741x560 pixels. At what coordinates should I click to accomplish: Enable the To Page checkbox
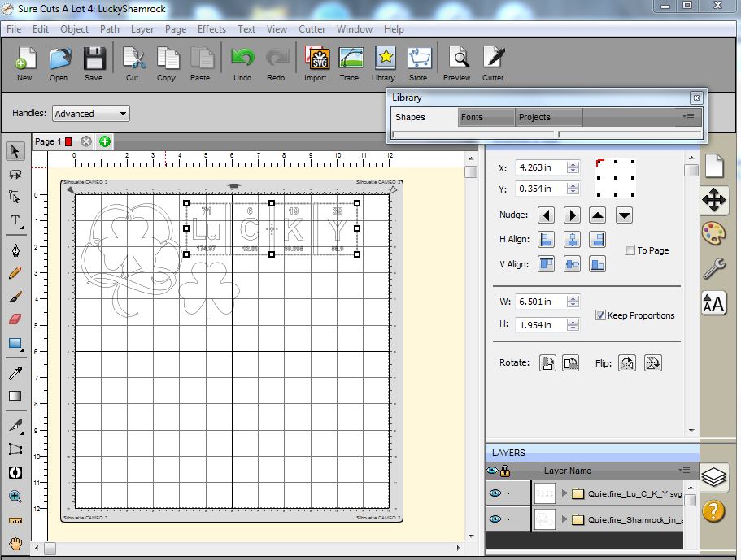click(630, 250)
